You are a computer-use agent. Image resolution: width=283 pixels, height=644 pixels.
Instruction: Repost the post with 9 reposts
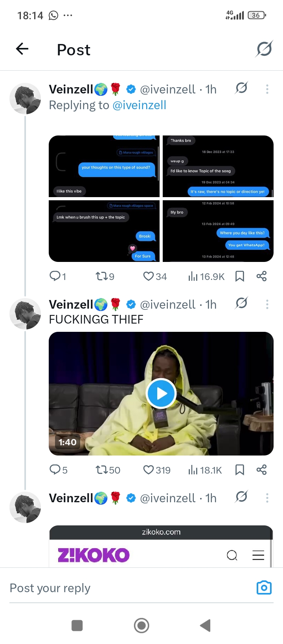102,276
